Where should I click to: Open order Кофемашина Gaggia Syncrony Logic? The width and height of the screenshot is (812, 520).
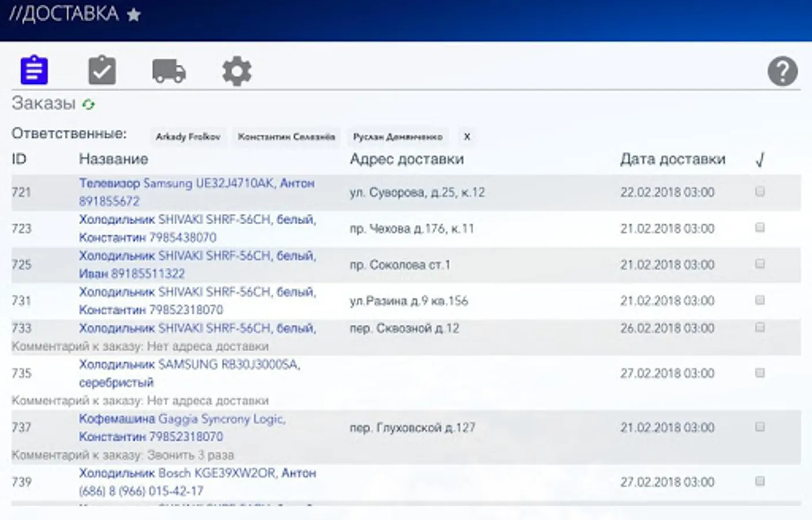(183, 428)
